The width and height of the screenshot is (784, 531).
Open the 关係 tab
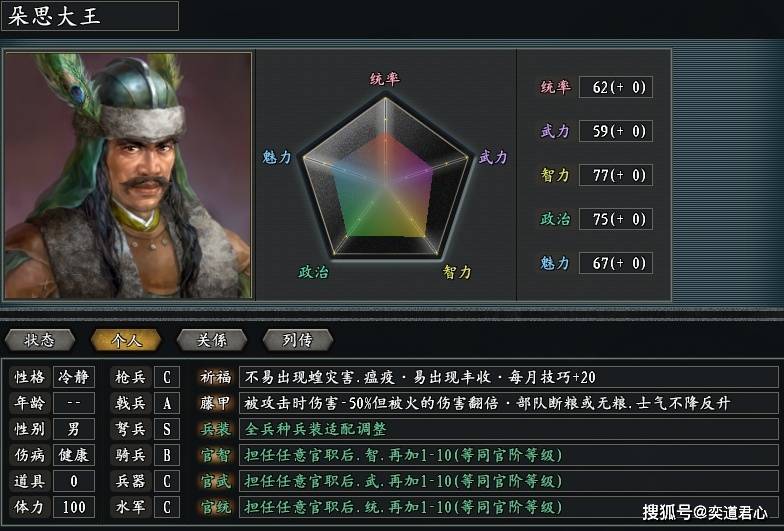(212, 340)
